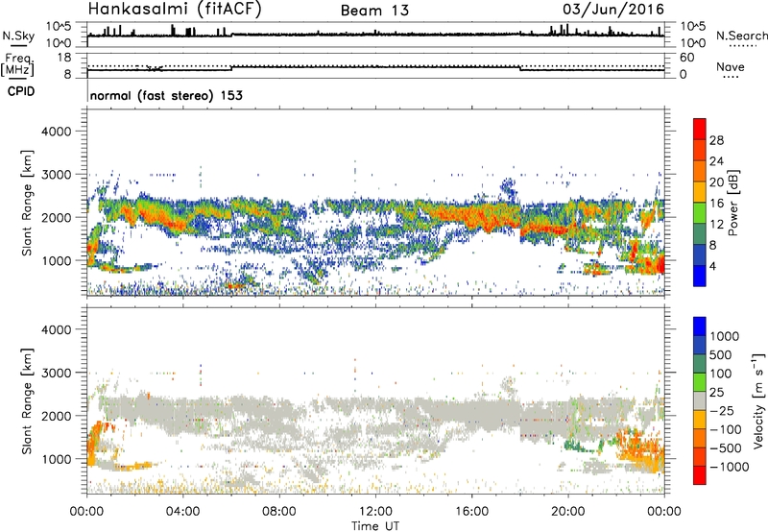Click the grey Velocity colorbar segment
This screenshot has width=768, height=532.
700,400
